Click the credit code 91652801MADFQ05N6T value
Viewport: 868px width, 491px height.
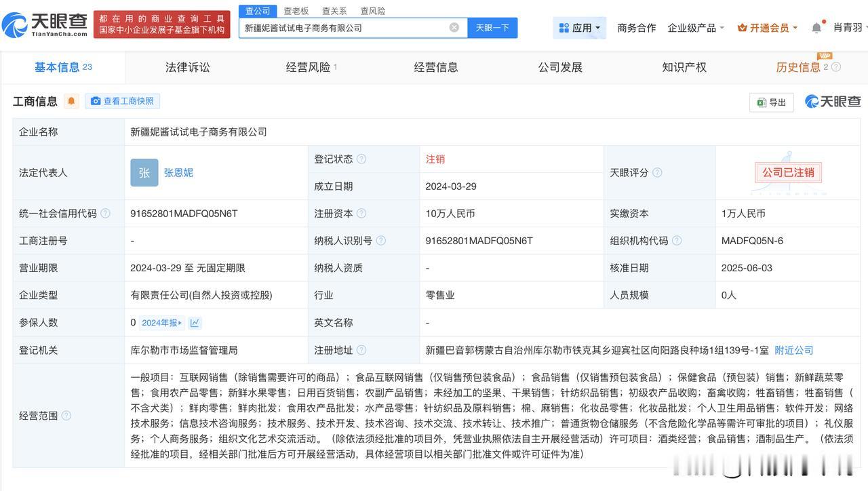point(184,214)
